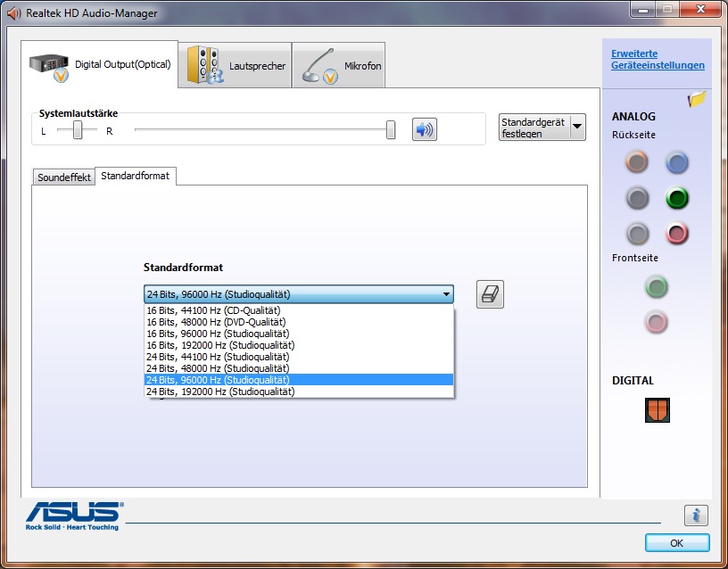Screen dimensions: 728x569
Task: Open the yellow folder connector settings icon
Action: pyautogui.click(x=697, y=99)
